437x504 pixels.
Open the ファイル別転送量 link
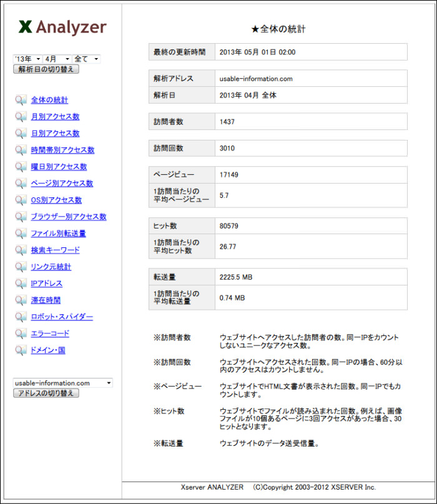[x=59, y=234]
